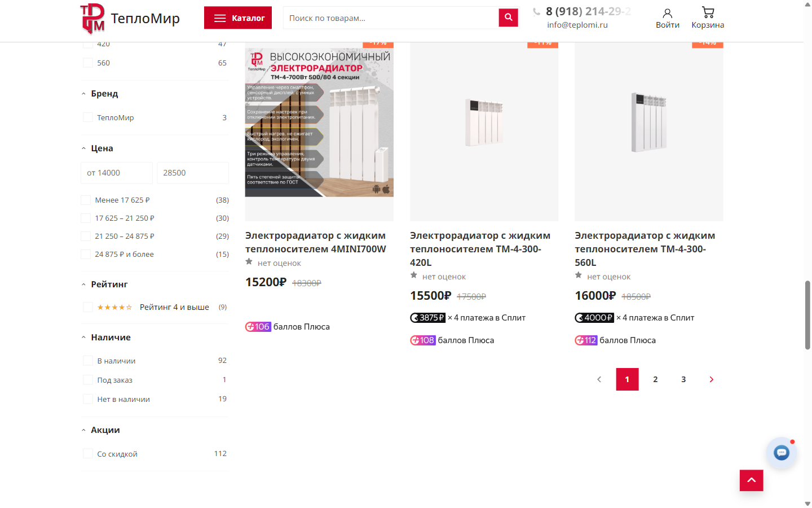
Task: Focus the product search field
Action: 391,18
